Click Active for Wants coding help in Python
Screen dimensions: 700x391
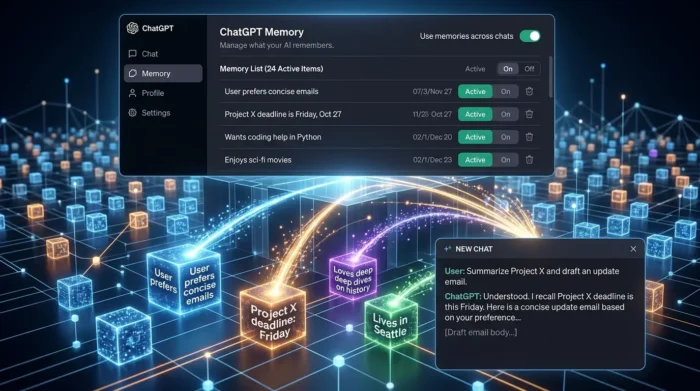coord(475,137)
